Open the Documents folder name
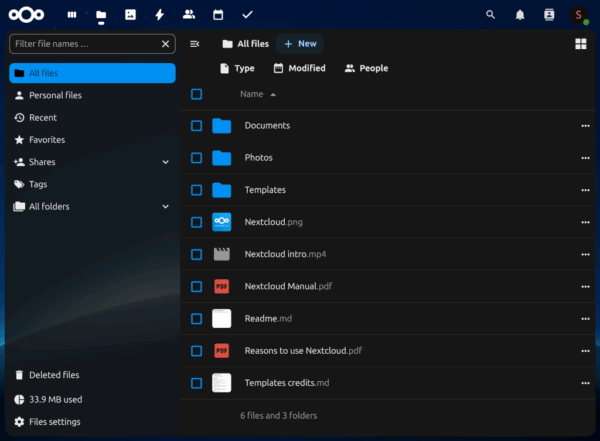600x441 pixels. coord(267,126)
